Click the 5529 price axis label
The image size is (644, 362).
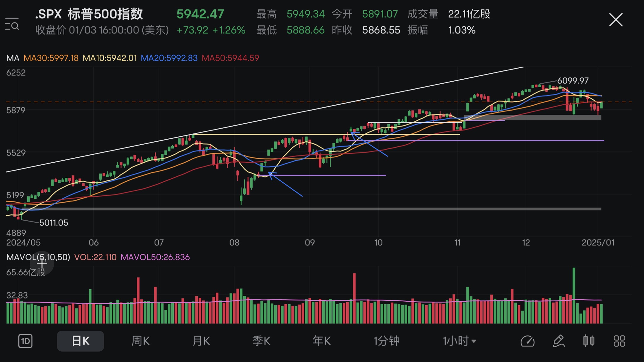(16, 153)
